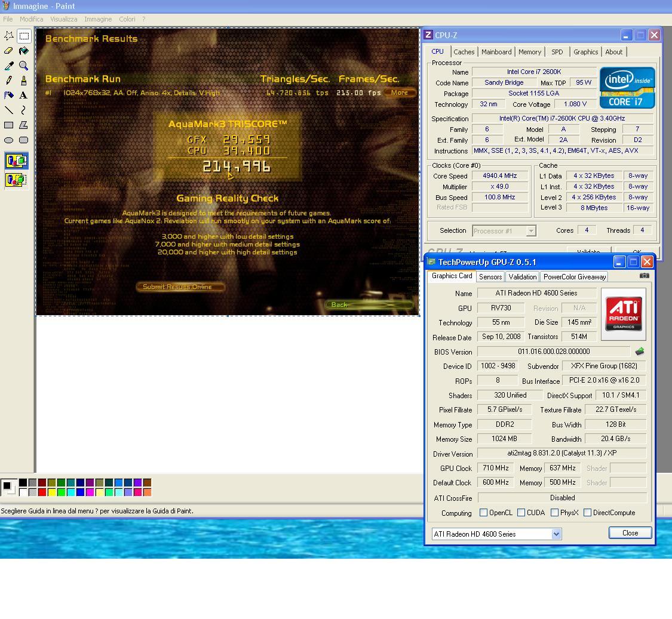Select the Curve tool in Paint
Image resolution: width=672 pixels, height=619 pixels.
point(24,110)
